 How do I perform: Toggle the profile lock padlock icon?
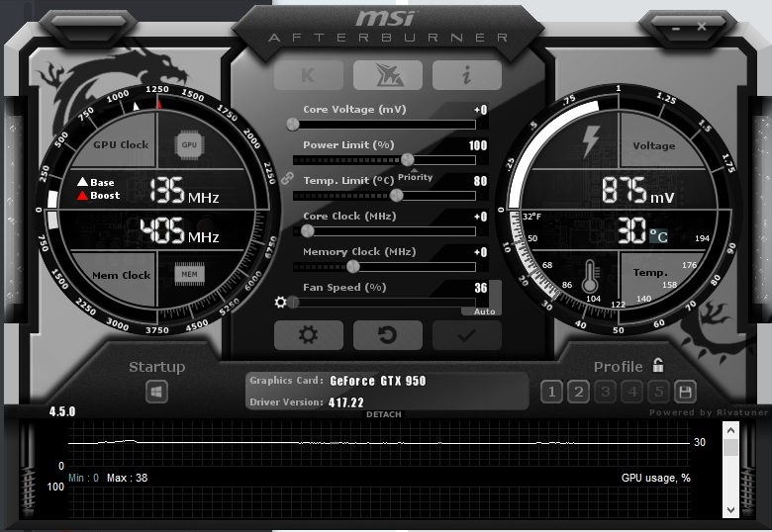658,366
